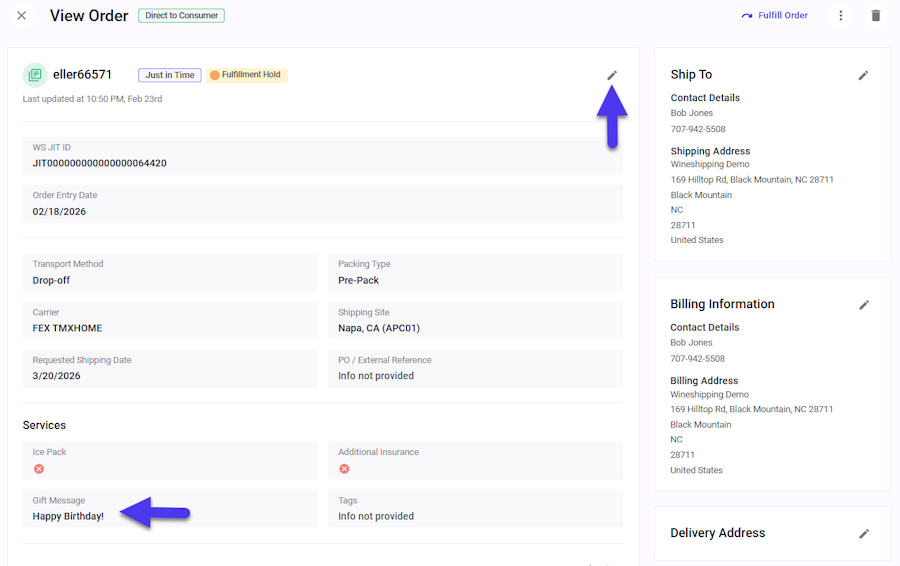Edit the Delivery Address section
The width and height of the screenshot is (900, 566).
[x=864, y=534]
